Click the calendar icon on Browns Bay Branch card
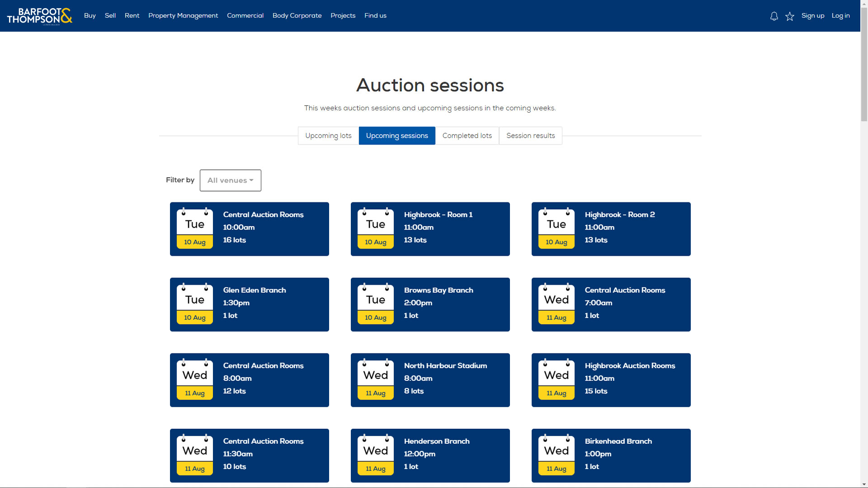868x488 pixels. 376,304
